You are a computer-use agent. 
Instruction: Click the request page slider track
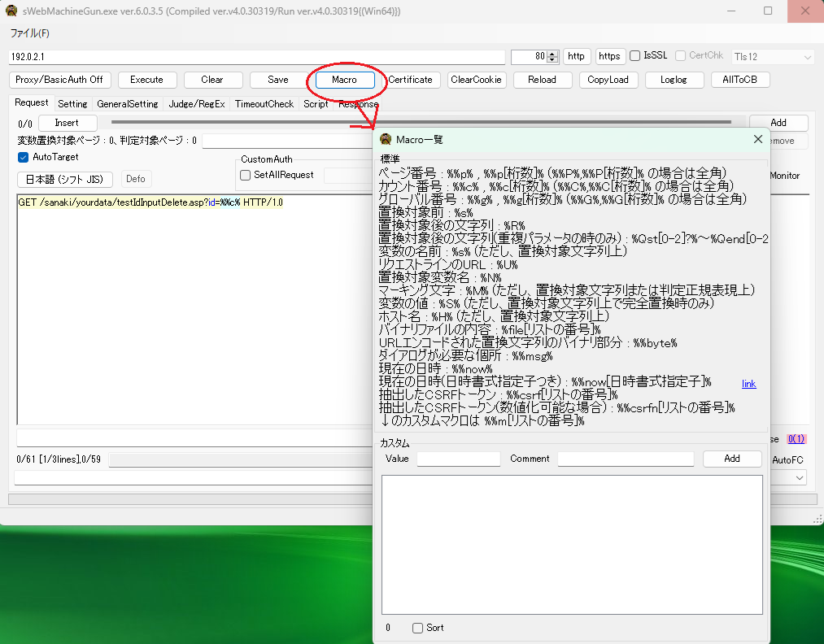pos(421,122)
